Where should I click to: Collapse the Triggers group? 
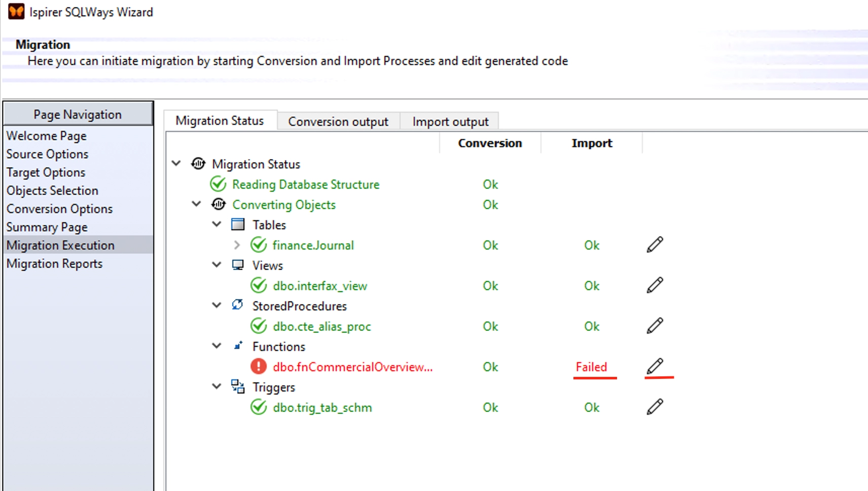coord(216,387)
